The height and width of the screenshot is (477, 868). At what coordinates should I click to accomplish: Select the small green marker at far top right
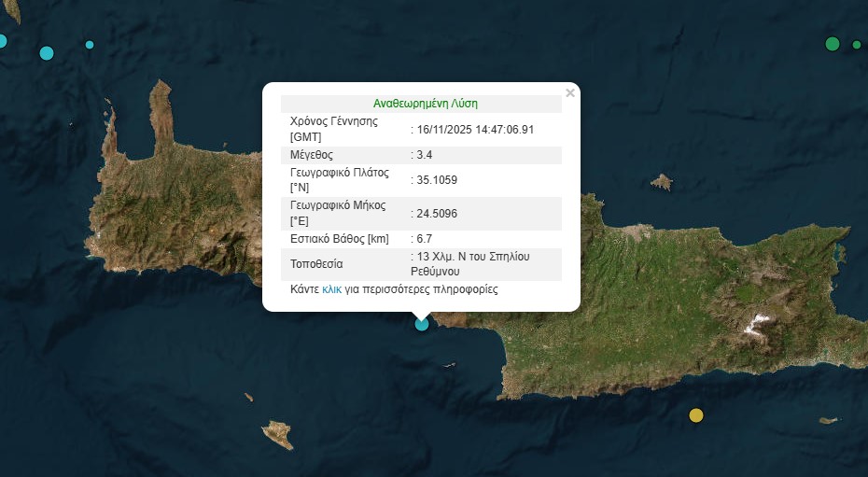click(857, 45)
